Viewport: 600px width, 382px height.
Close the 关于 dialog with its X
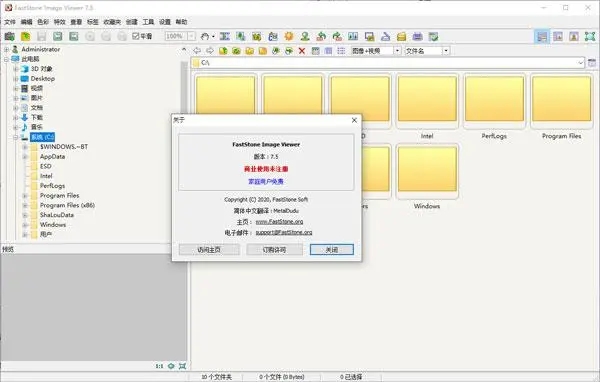[354, 120]
